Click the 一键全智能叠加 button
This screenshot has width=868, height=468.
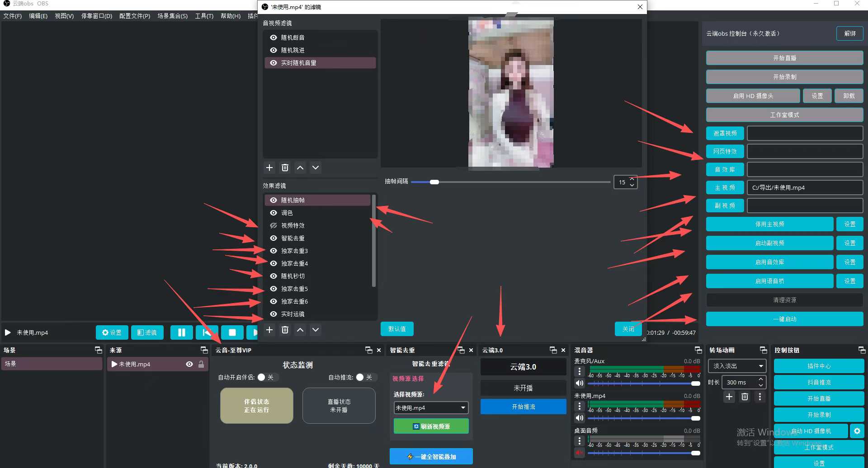pos(430,456)
